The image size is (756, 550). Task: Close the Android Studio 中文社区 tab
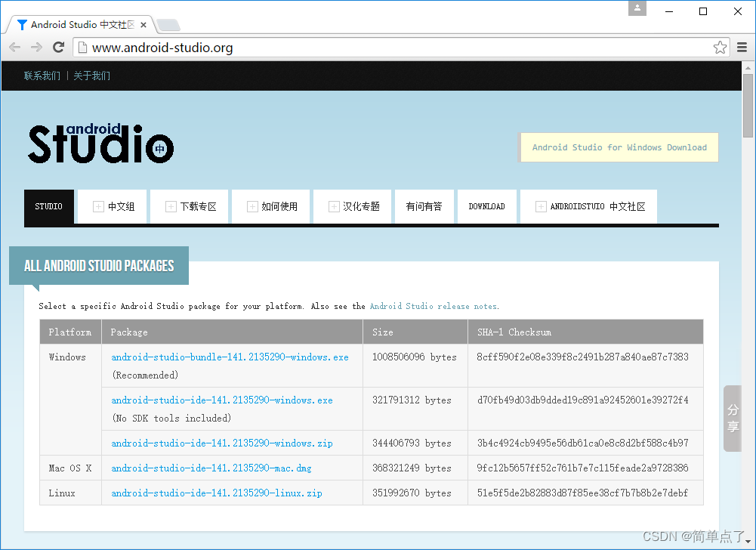coord(143,25)
